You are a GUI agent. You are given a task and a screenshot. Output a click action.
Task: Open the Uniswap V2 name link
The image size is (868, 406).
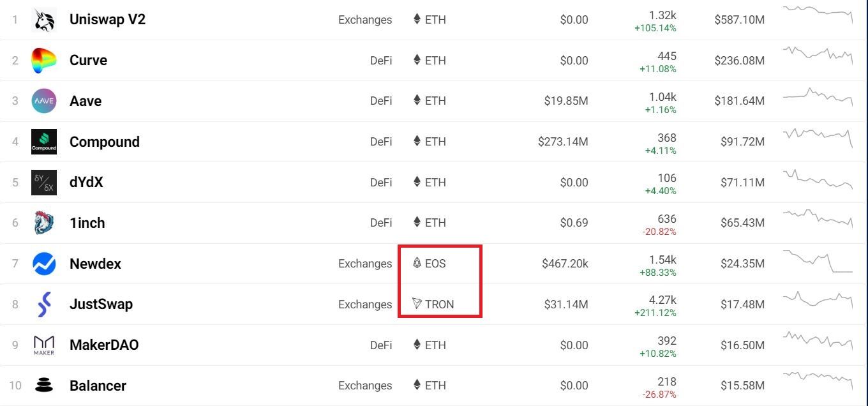[x=107, y=20]
